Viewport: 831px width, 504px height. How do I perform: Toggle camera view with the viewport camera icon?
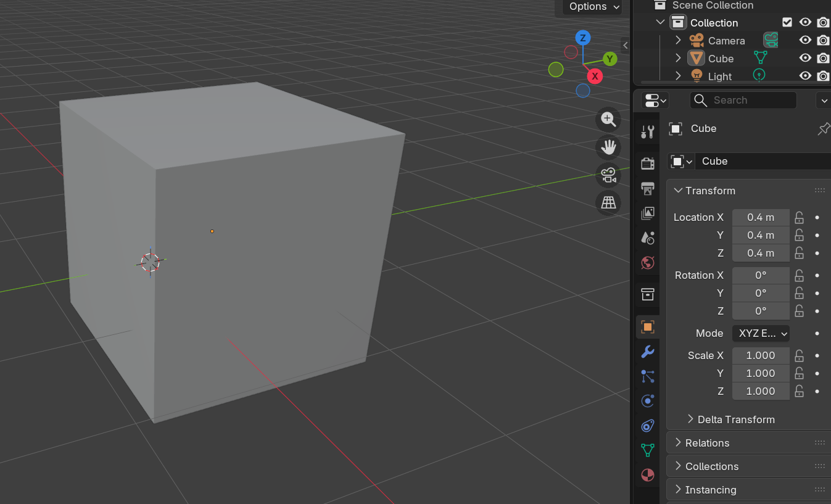608,175
